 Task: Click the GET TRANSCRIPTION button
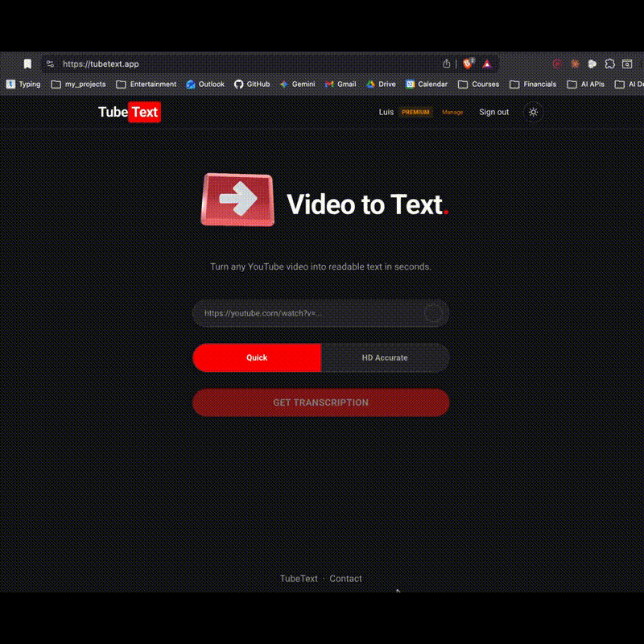(x=320, y=402)
